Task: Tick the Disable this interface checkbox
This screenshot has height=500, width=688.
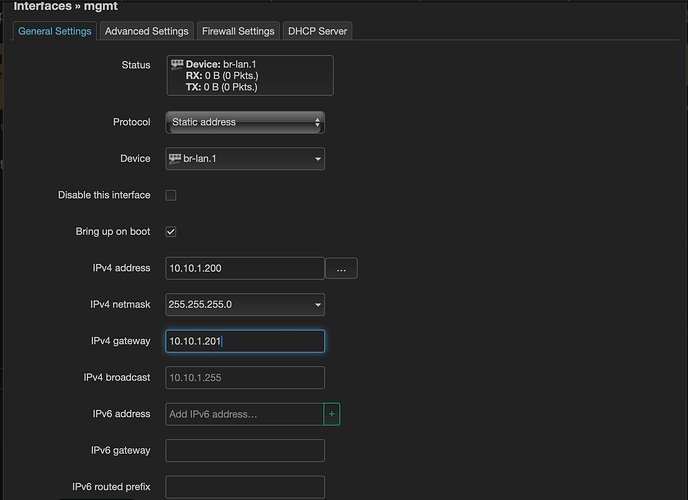Action: coord(171,195)
